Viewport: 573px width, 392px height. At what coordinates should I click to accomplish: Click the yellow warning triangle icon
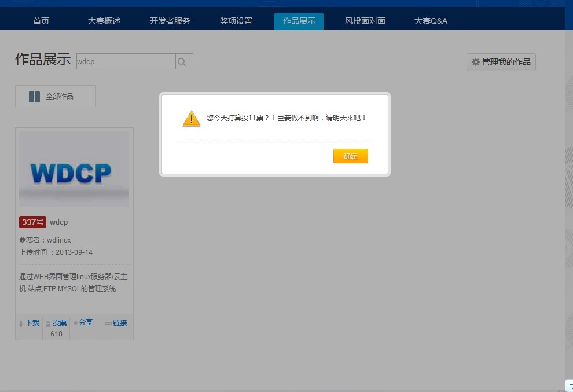[191, 119]
